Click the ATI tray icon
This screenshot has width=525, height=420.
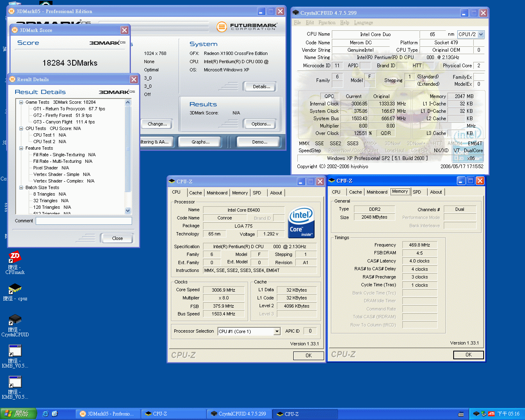(491, 414)
